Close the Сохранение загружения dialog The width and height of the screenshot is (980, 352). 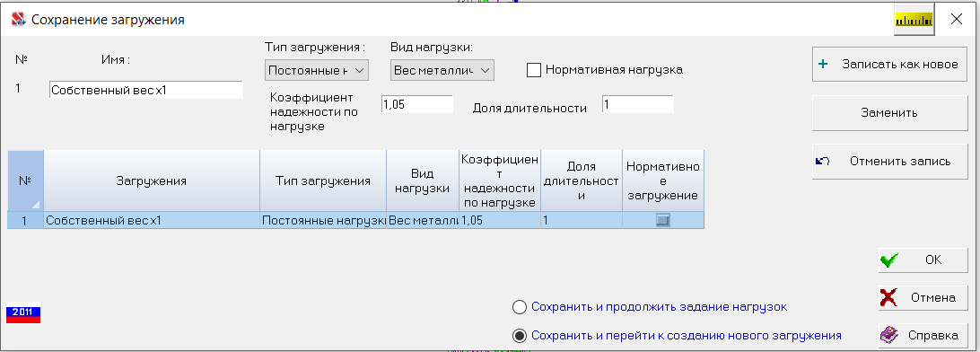pyautogui.click(x=957, y=20)
